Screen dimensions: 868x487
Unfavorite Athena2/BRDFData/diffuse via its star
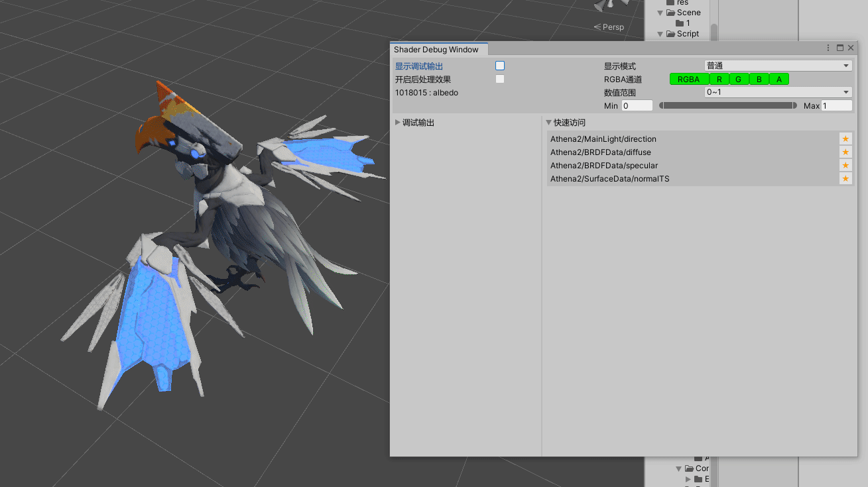845,152
